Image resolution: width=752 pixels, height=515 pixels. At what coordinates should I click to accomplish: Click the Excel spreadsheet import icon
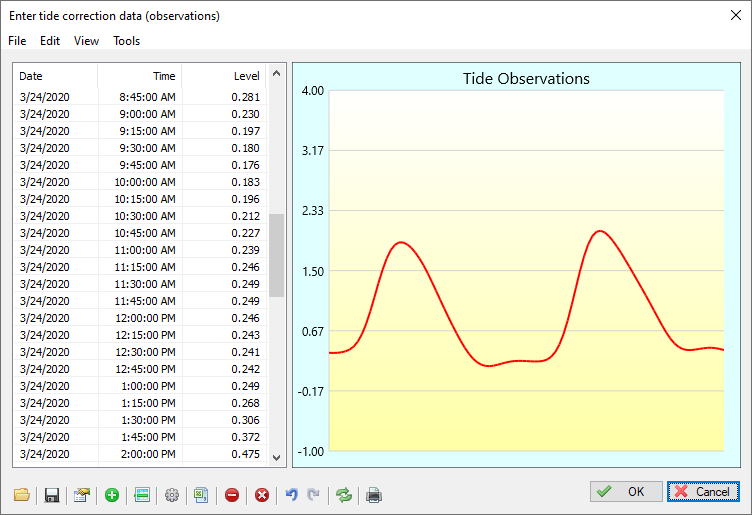point(201,495)
